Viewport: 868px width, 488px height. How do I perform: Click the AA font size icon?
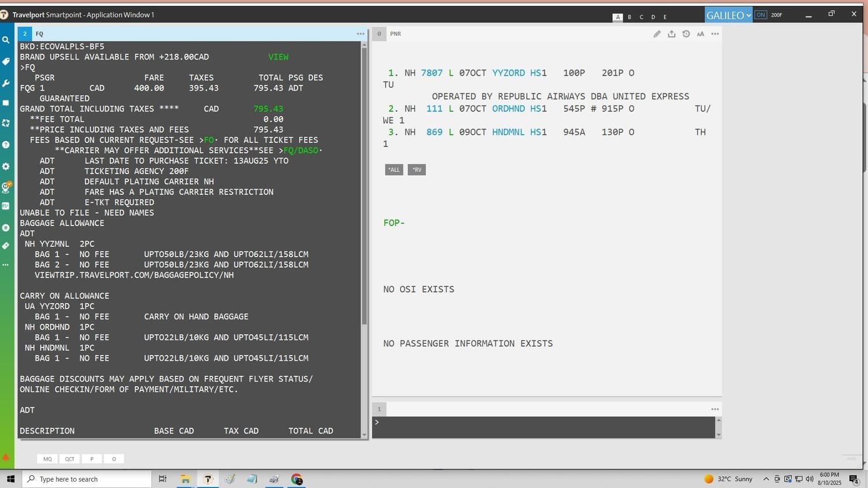[x=700, y=34]
